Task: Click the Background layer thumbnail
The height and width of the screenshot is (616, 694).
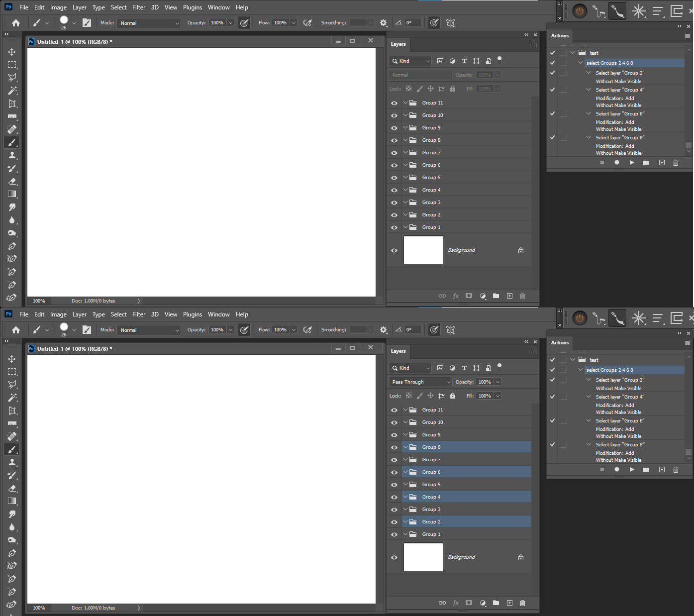Action: [423, 250]
